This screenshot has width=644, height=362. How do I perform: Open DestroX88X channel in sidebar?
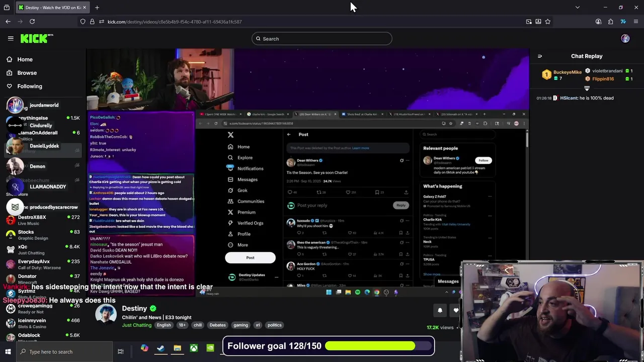coord(43,220)
